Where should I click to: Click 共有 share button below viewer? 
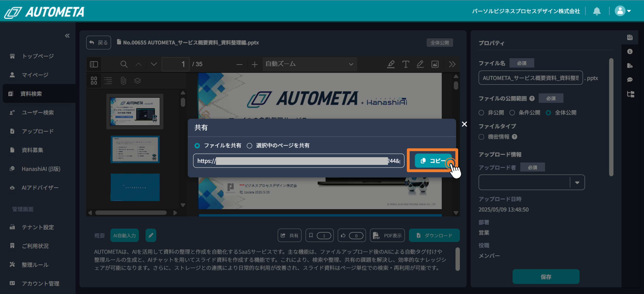tap(289, 235)
